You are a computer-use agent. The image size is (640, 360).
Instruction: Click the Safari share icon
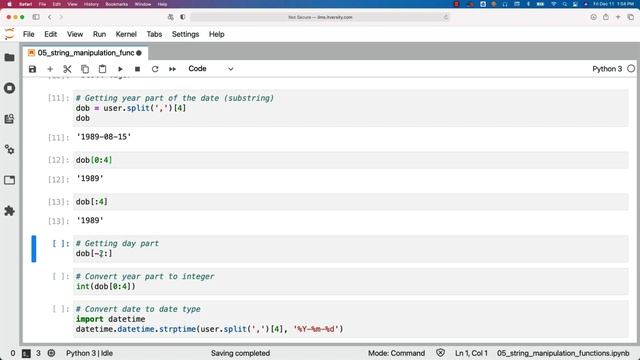(606, 17)
